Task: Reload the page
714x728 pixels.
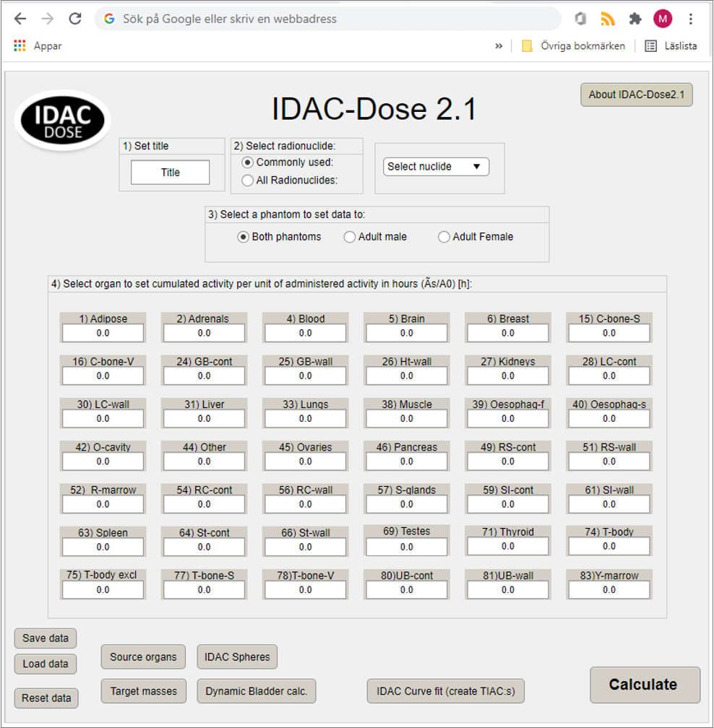Action: point(74,18)
